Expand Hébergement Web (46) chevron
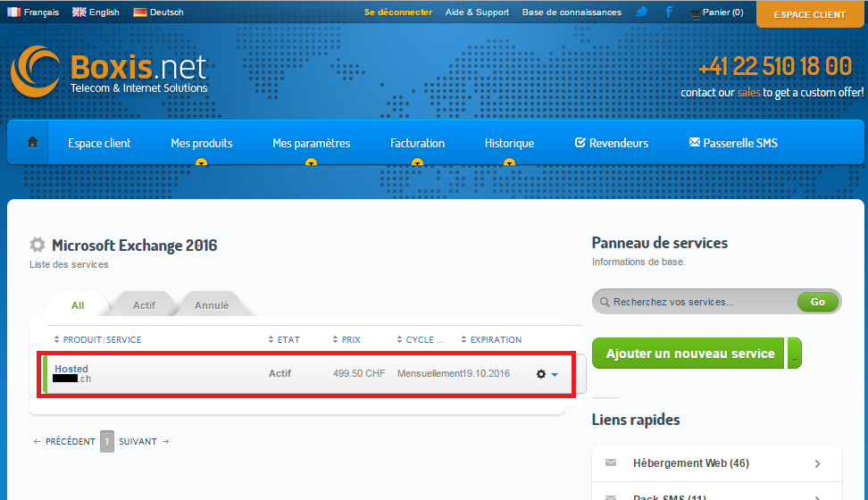The height and width of the screenshot is (500, 868). pos(818,463)
